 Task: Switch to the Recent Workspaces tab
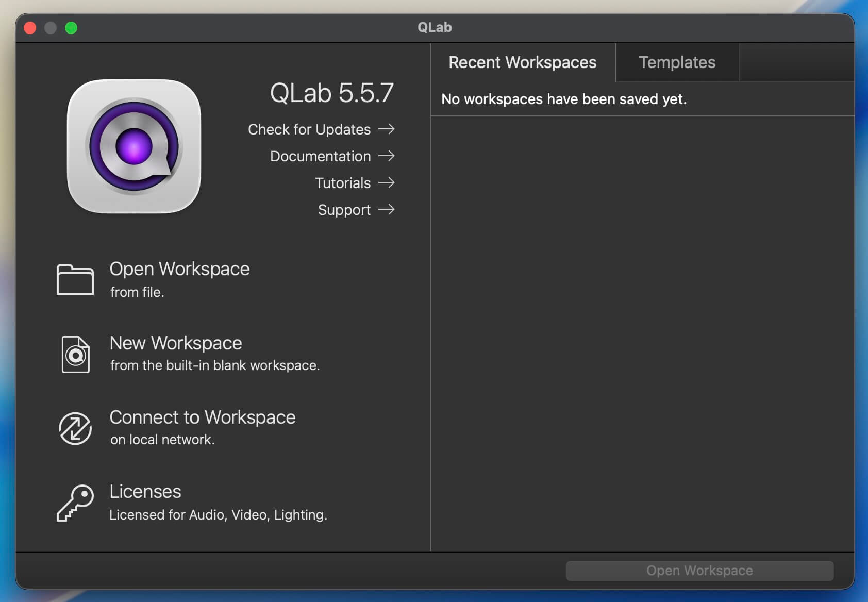[x=522, y=62]
